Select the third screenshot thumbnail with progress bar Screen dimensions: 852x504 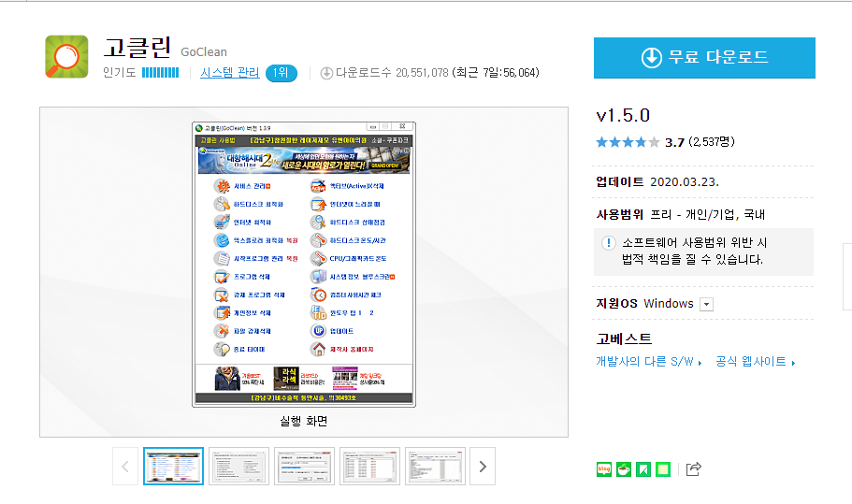pos(304,467)
